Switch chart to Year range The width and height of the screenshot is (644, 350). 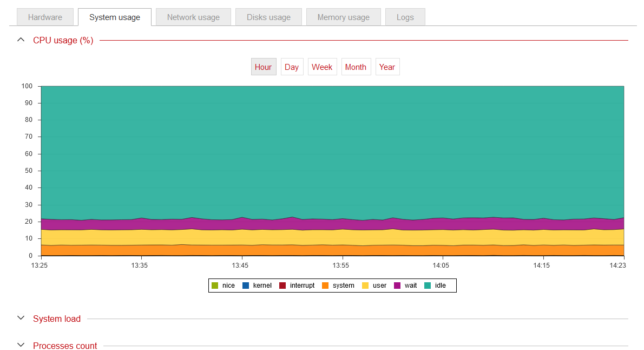pos(387,67)
